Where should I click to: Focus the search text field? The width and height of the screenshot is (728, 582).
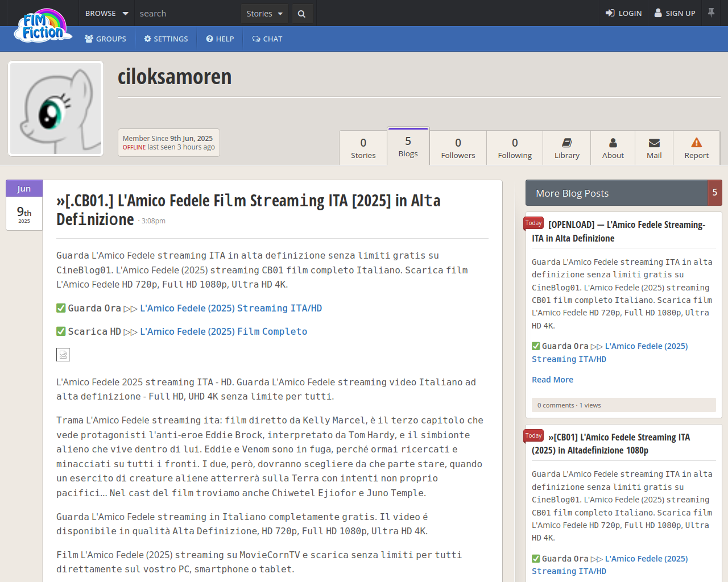[x=188, y=13]
